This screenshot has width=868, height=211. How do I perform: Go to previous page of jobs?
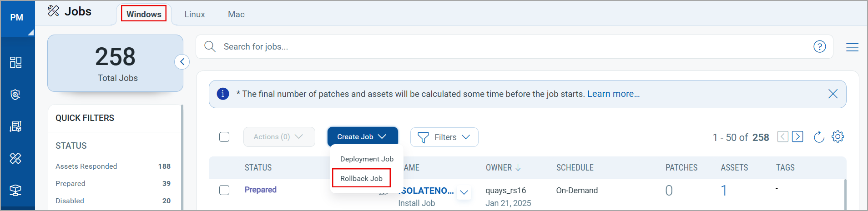pos(782,136)
